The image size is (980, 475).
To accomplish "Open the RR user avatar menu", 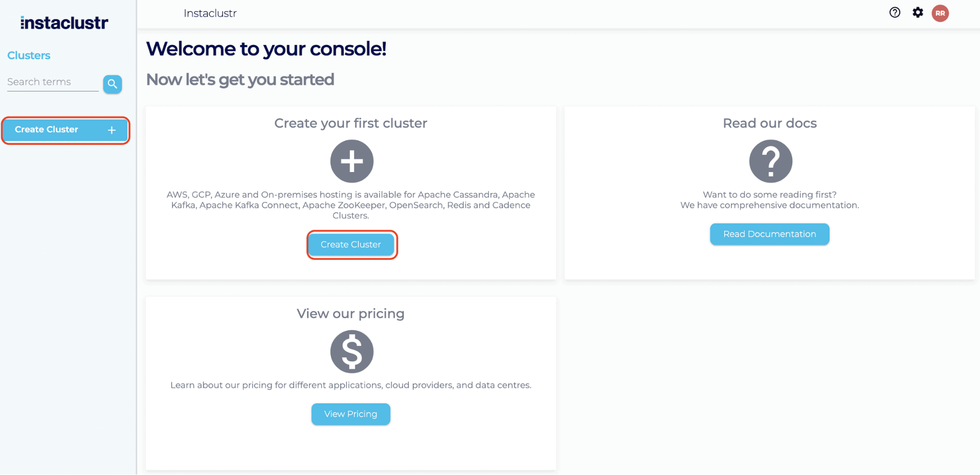I will click(940, 13).
